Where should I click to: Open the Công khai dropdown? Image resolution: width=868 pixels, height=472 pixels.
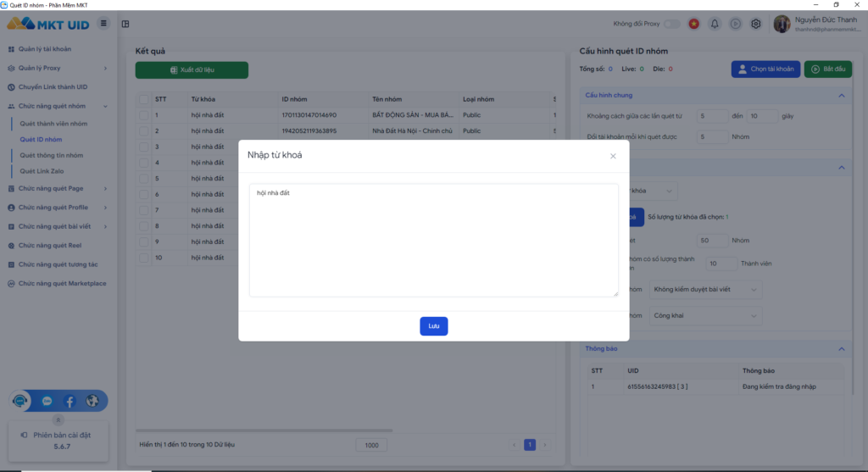coord(705,315)
